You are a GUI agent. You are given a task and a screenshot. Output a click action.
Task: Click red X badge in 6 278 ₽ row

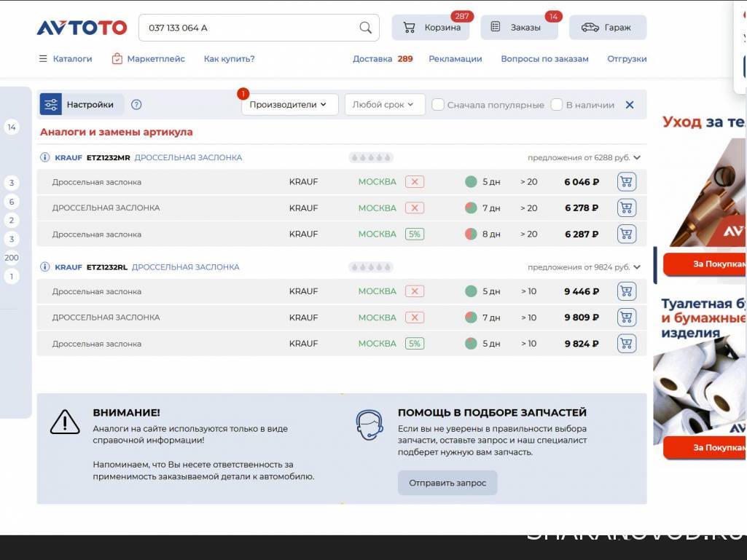415,208
